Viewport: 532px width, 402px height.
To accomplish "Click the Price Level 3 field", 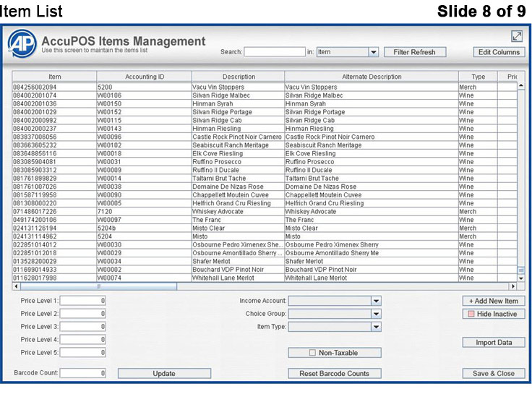I will pos(83,326).
